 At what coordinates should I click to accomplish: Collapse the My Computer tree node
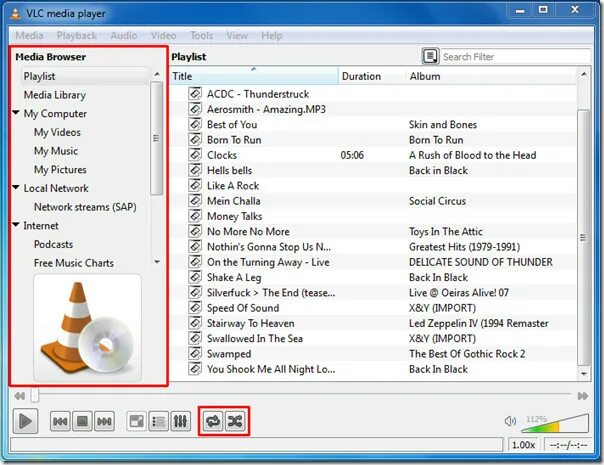[x=16, y=112]
